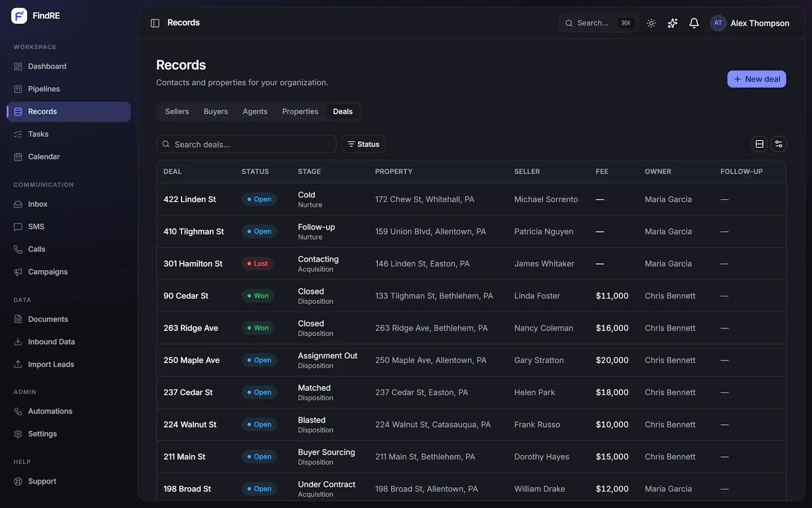
Task: Switch to the Properties tab
Action: 300,112
